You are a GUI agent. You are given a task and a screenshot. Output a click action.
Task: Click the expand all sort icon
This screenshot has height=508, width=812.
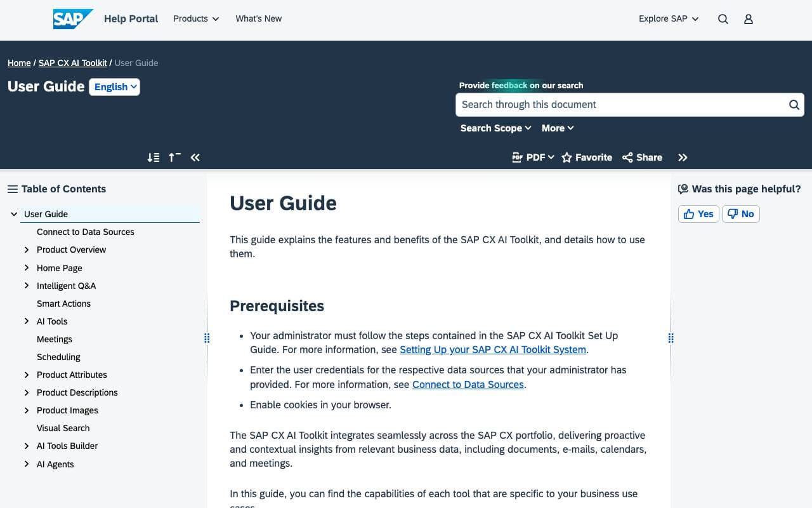153,157
